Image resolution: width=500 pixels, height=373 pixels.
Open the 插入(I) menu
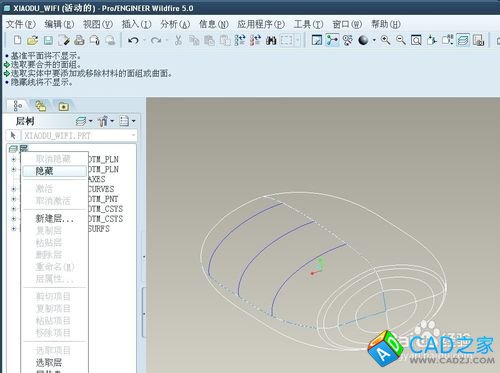point(136,24)
